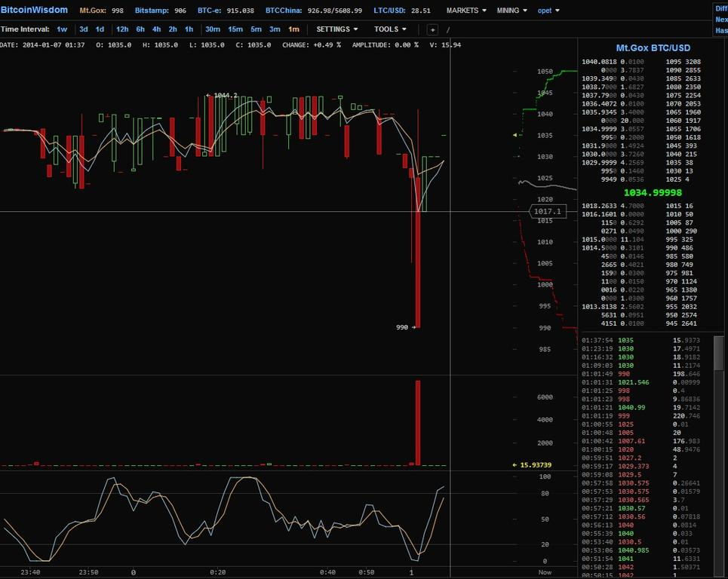Select the 1m time interval
The height and width of the screenshot is (579, 728).
click(x=293, y=29)
